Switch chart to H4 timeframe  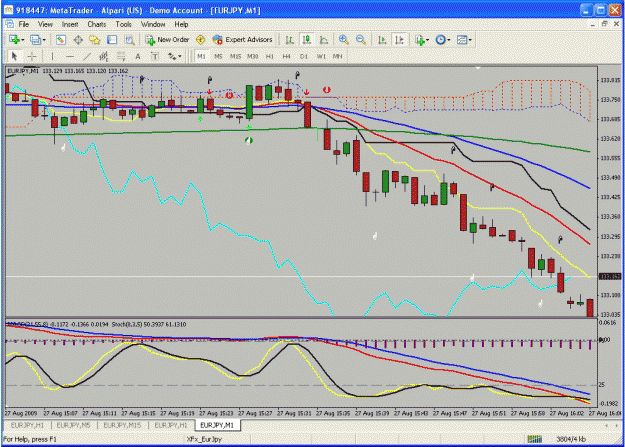point(286,57)
